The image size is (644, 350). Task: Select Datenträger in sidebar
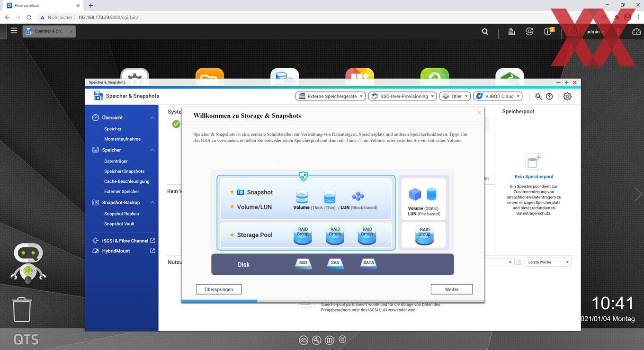(x=116, y=161)
